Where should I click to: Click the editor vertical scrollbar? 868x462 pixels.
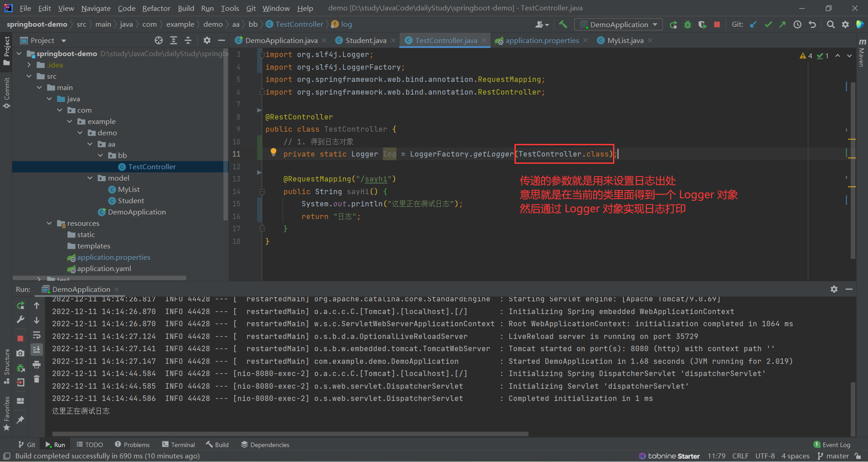point(853,170)
